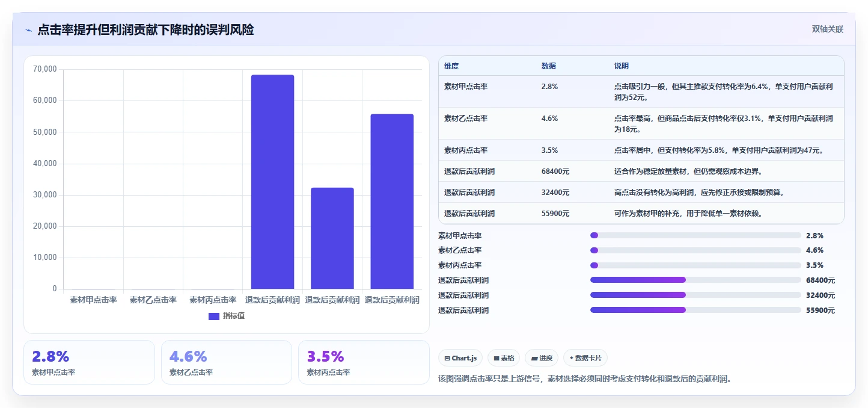Image resolution: width=868 pixels, height=408 pixels.
Task: Click the lightning icon beside the title
Action: click(29, 30)
